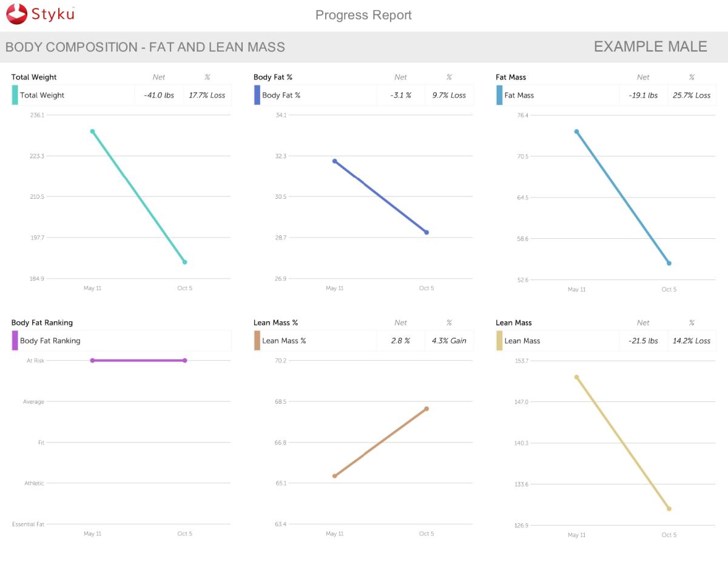Click the Styku logo icon
The image size is (728, 562).
(16, 14)
